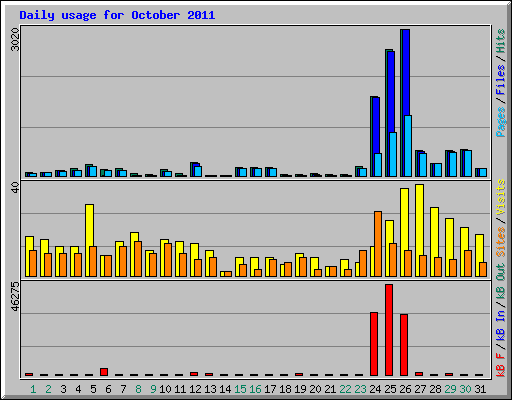Click the small red kB bar for day 6

[104, 372]
